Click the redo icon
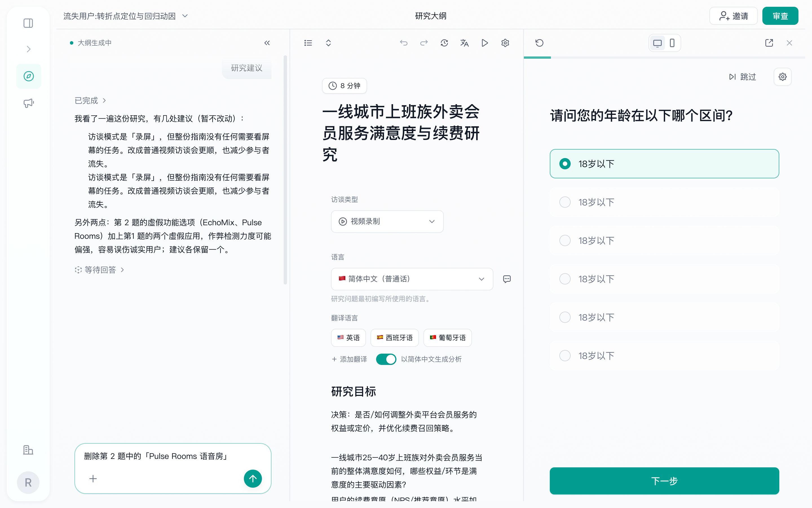 tap(424, 43)
